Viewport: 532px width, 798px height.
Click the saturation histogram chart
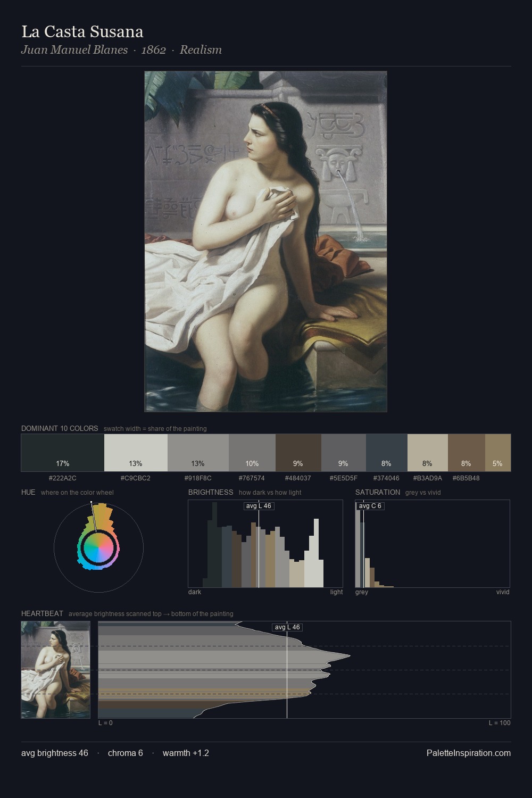tap(433, 544)
